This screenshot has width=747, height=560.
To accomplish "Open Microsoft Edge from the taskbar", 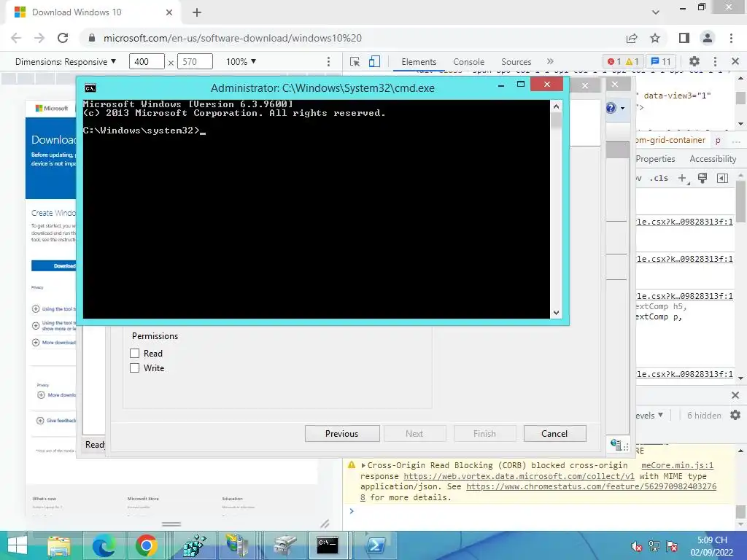I will (104, 545).
